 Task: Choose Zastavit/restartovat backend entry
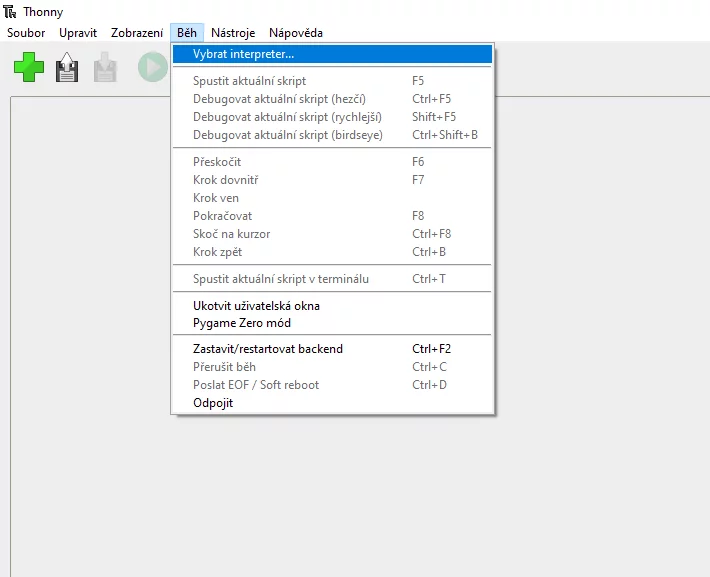click(332, 349)
